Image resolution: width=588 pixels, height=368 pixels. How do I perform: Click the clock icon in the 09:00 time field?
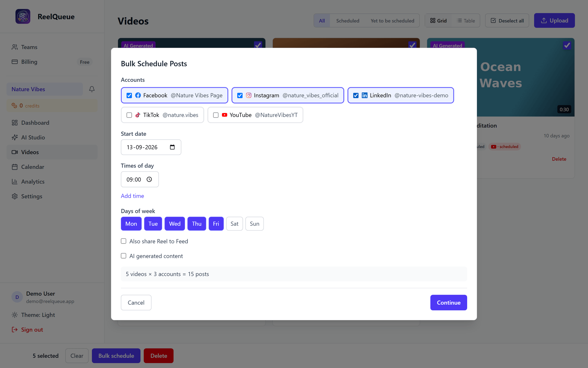[x=149, y=179]
